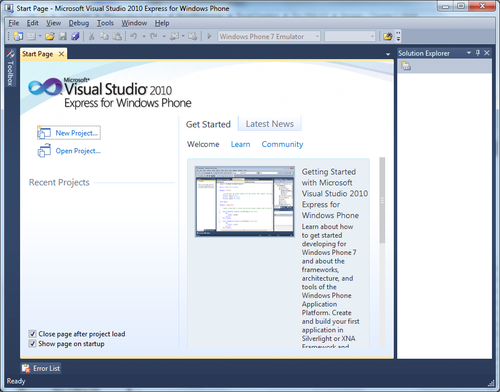Close the Solution Explorer panel
This screenshot has height=392, width=500.
coord(487,53)
